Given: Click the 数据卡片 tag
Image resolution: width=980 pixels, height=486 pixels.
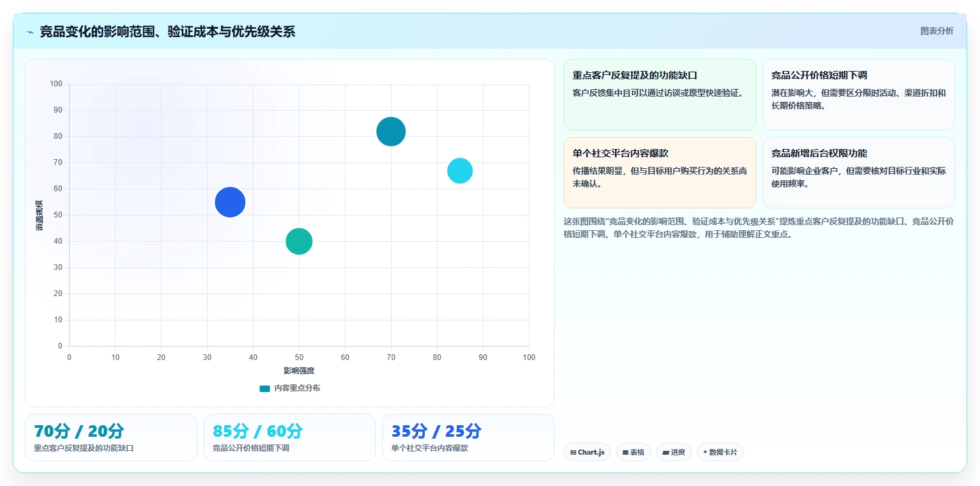Looking at the screenshot, I should tap(720, 452).
